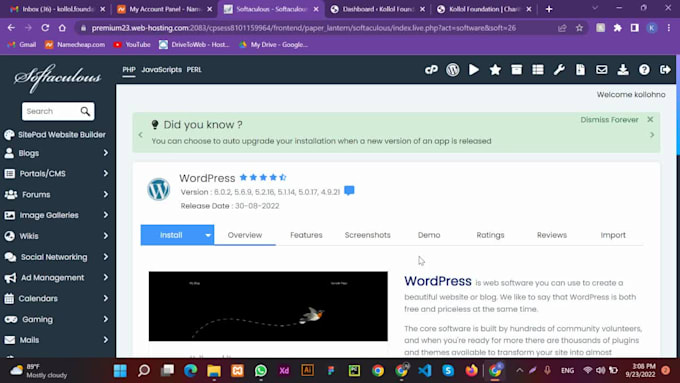Click the logout icon in Softaculous toolbar

point(665,70)
